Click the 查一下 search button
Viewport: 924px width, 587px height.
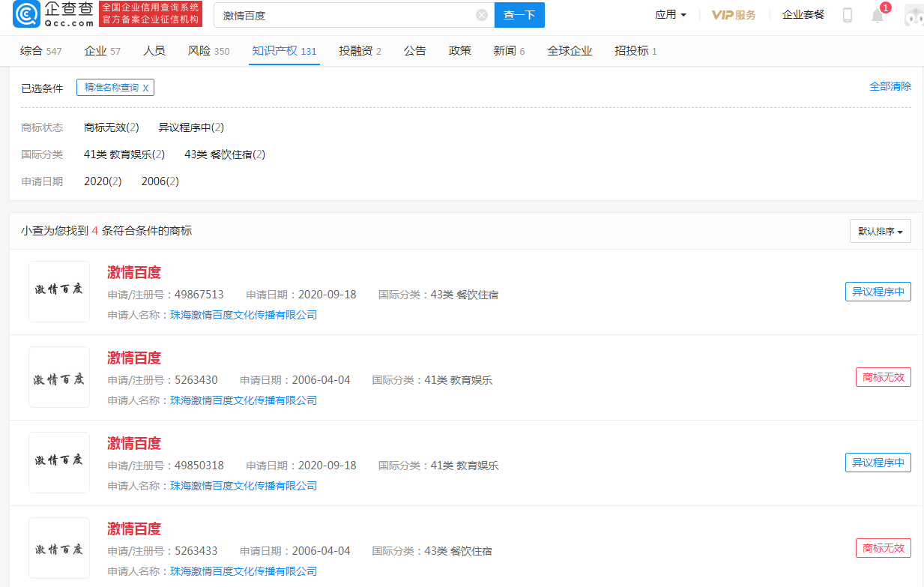[519, 14]
